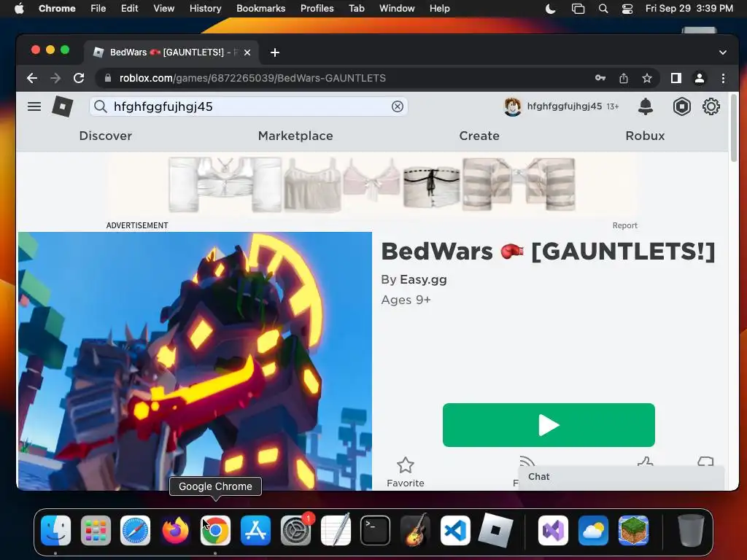Clear the Roblox search field text
This screenshot has width=747, height=560.
point(398,106)
